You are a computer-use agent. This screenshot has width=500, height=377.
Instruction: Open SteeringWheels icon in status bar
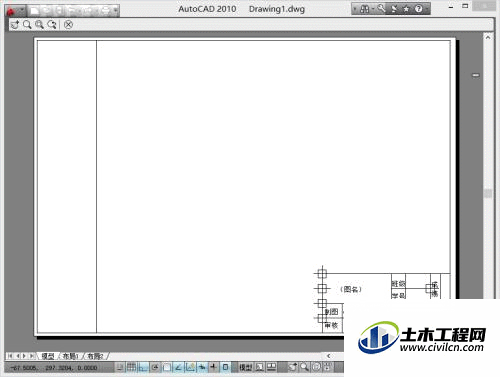[x=316, y=367]
